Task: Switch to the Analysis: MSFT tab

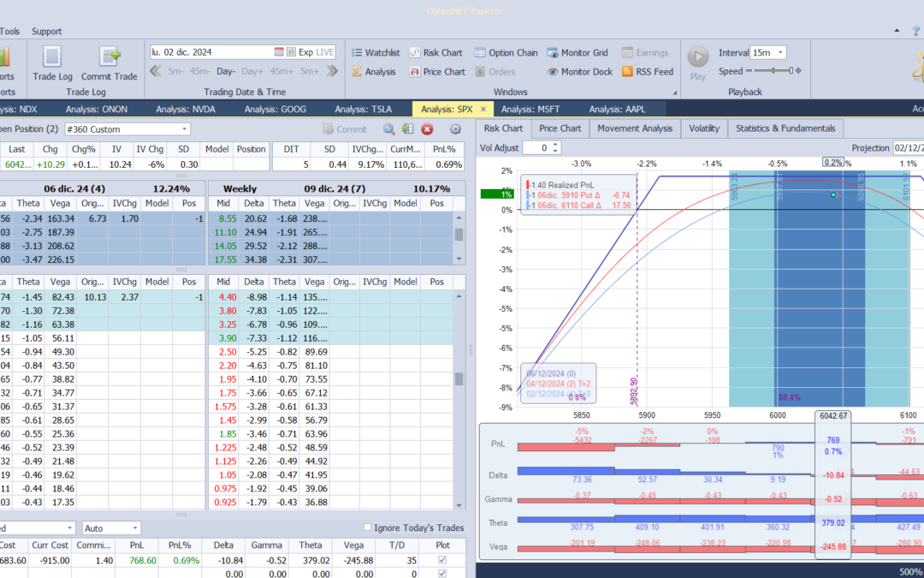Action: (530, 109)
